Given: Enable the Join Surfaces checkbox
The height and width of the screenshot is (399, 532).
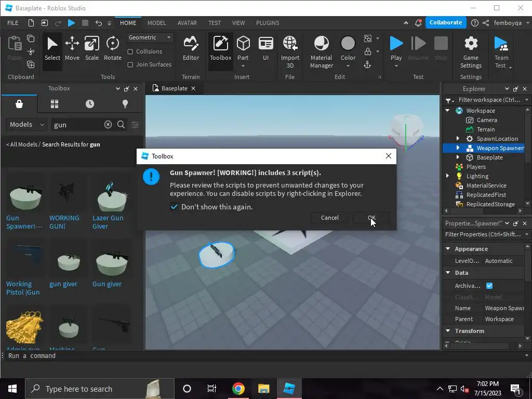Looking at the screenshot, I should click(x=130, y=64).
